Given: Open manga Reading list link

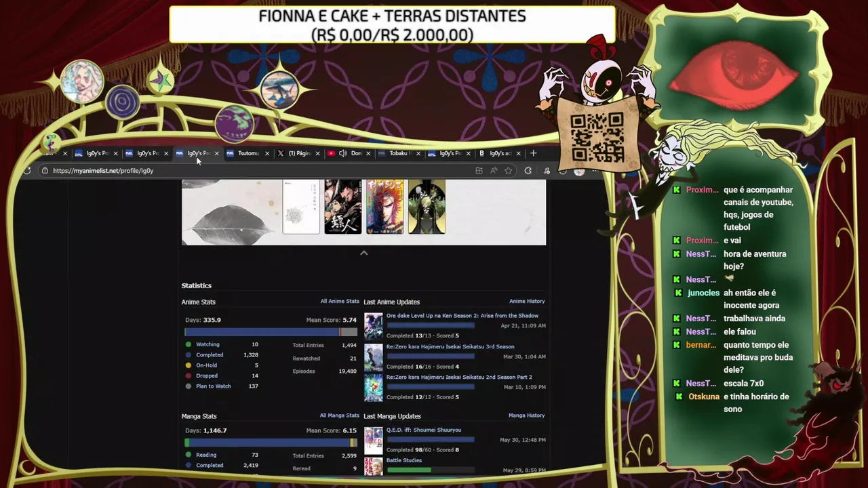Looking at the screenshot, I should pyautogui.click(x=206, y=455).
